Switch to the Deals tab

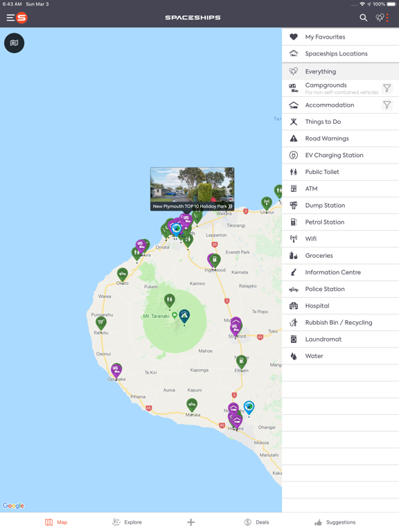[256, 522]
